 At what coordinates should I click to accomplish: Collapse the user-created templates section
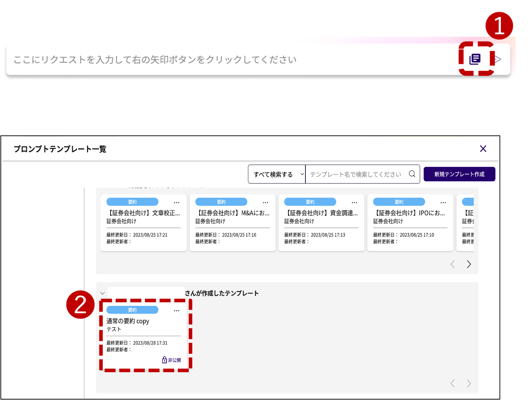pos(103,293)
